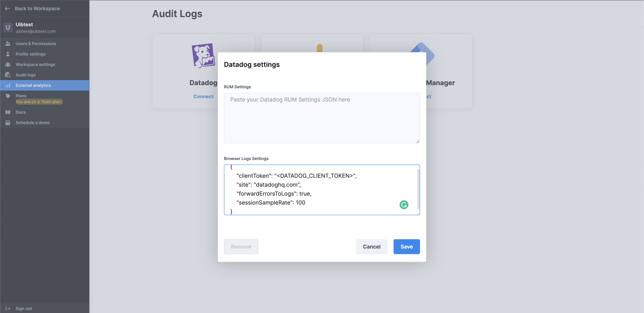
Task: Click into the RUM Settings text area
Action: click(322, 118)
